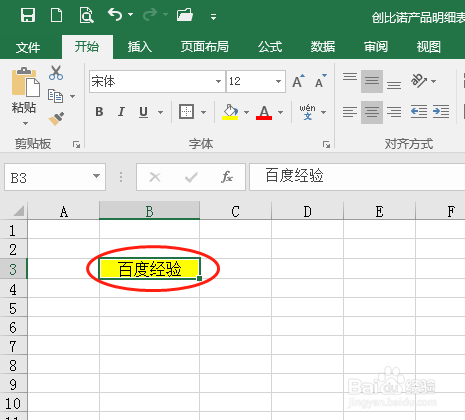The width and height of the screenshot is (465, 420).
Task: Copy the selected cell
Action: [55, 96]
